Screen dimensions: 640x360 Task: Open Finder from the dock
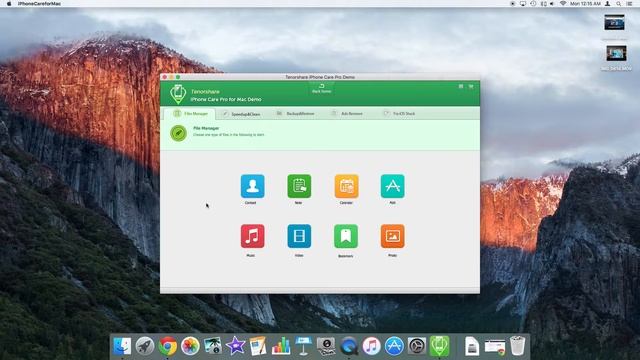[x=122, y=346]
